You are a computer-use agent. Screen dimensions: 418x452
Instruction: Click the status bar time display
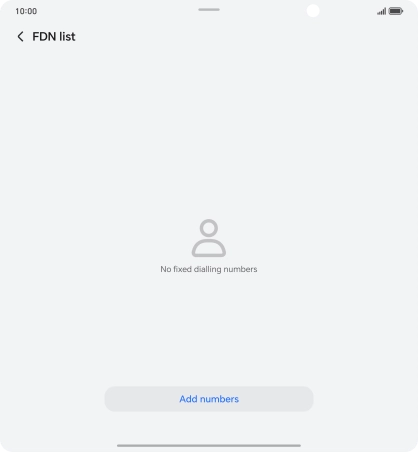(26, 11)
